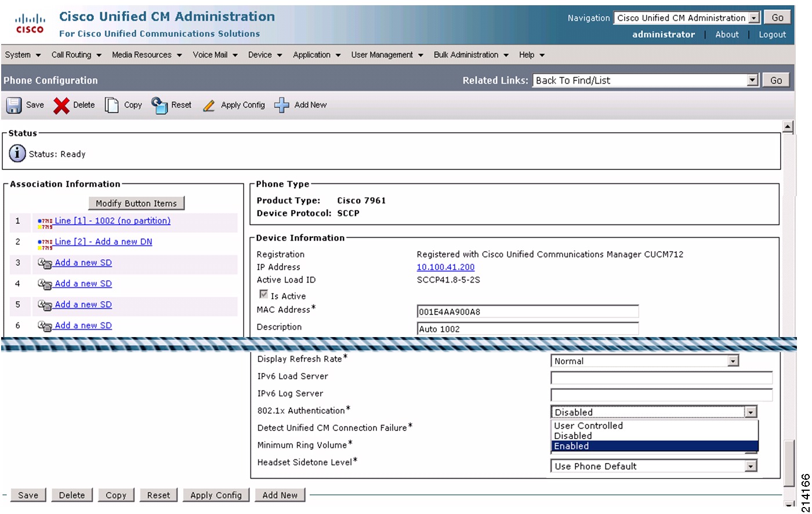Select Disabled option in open list
Screen dimensions: 812x514
[654, 436]
